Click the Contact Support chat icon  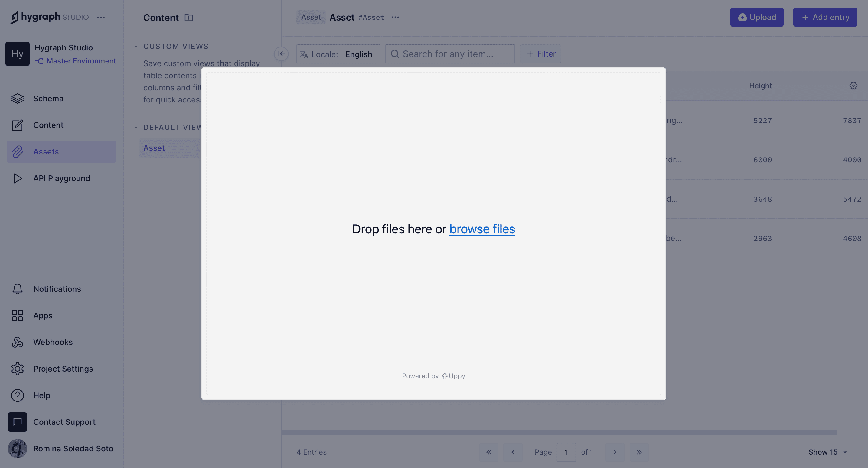click(x=18, y=422)
